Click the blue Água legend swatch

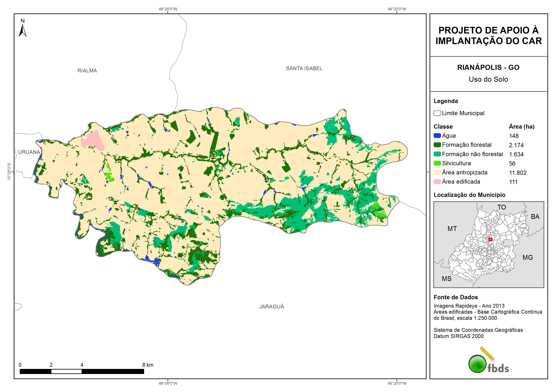coord(437,136)
